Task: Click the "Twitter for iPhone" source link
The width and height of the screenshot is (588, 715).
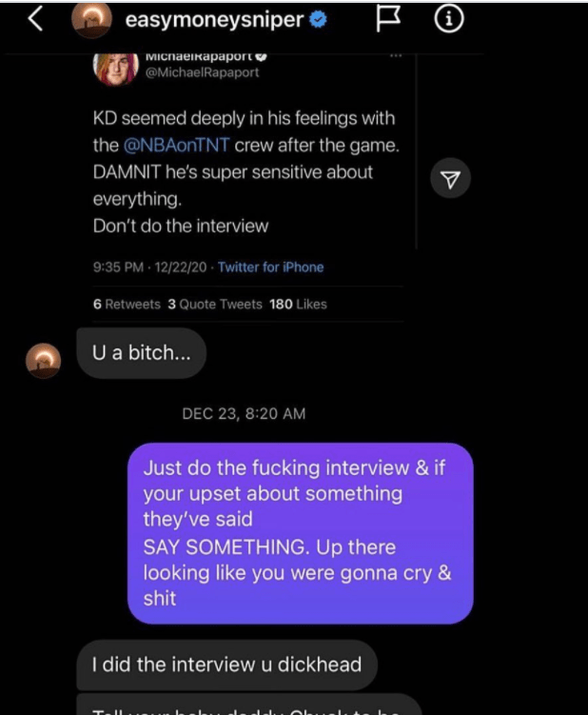Action: tap(270, 268)
